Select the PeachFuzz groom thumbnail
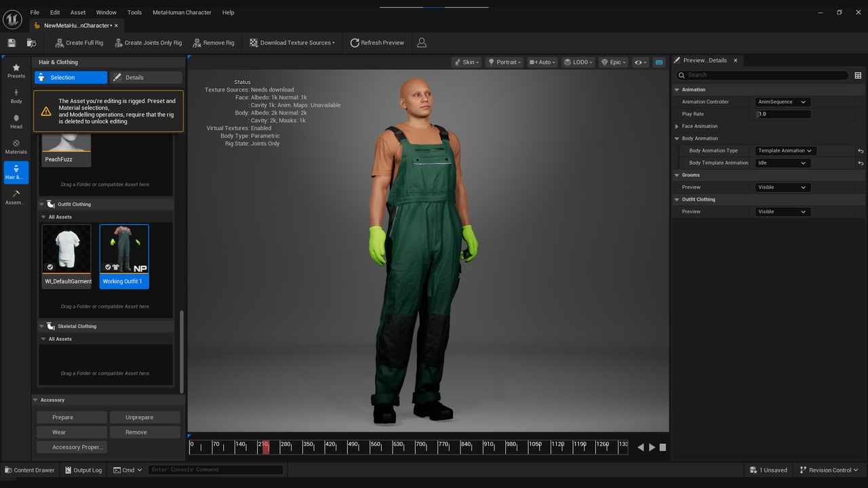This screenshot has height=488, width=868. [x=66, y=149]
